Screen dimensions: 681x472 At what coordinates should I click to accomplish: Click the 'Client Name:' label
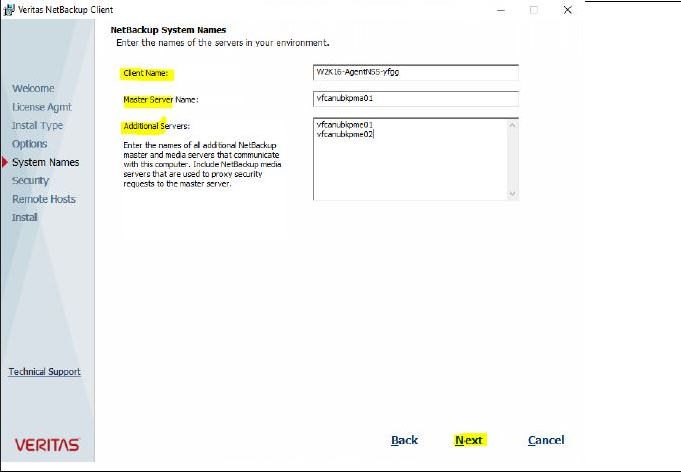click(x=145, y=73)
